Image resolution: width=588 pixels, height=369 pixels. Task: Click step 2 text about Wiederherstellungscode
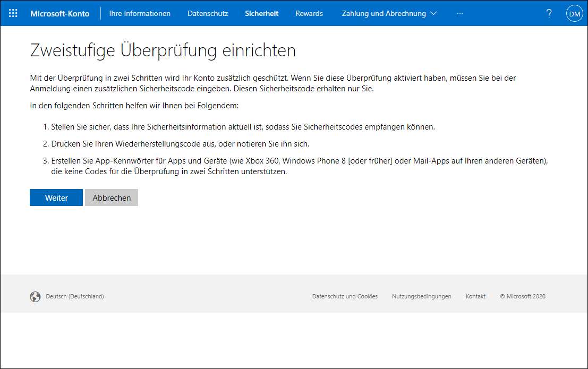pyautogui.click(x=181, y=144)
